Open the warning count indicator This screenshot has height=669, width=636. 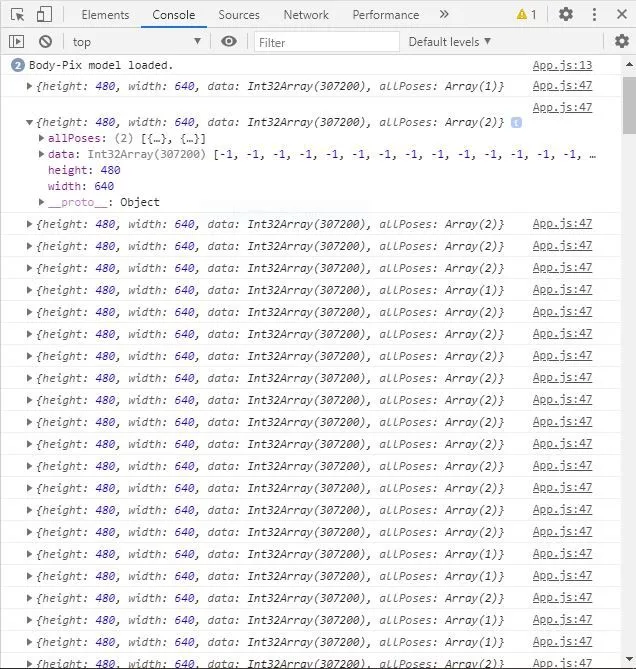pyautogui.click(x=526, y=15)
